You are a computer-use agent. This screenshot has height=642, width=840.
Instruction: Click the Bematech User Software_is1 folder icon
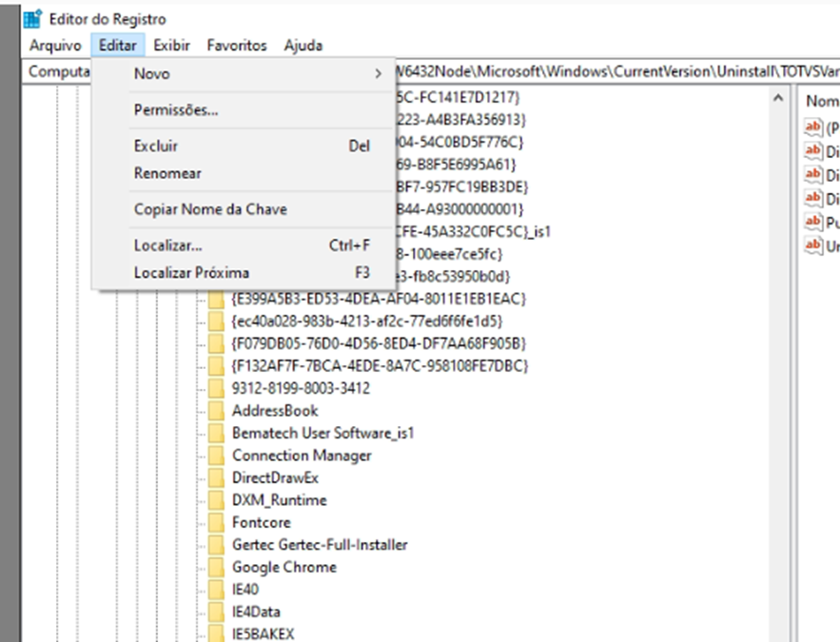[217, 433]
